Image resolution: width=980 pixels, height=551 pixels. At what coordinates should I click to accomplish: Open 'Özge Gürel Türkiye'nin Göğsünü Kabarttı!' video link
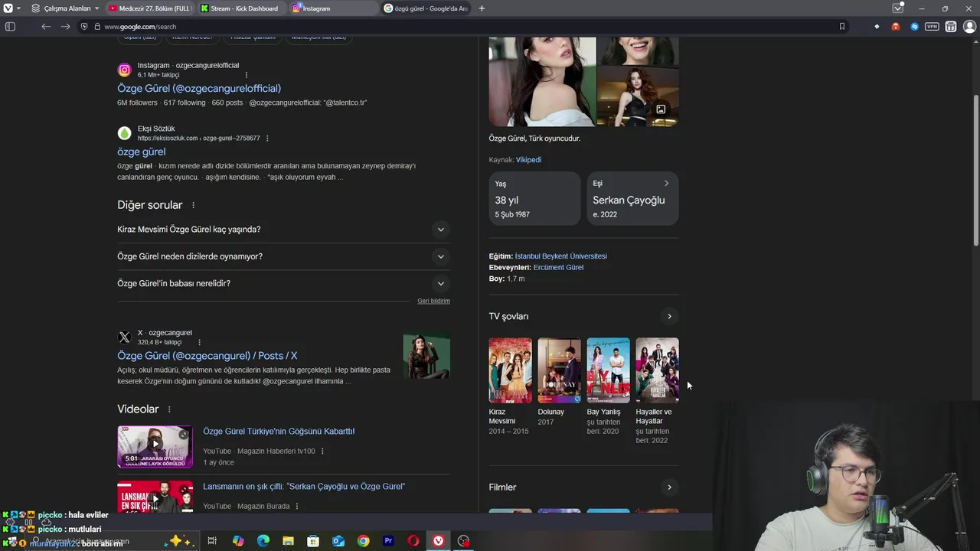coord(279,432)
